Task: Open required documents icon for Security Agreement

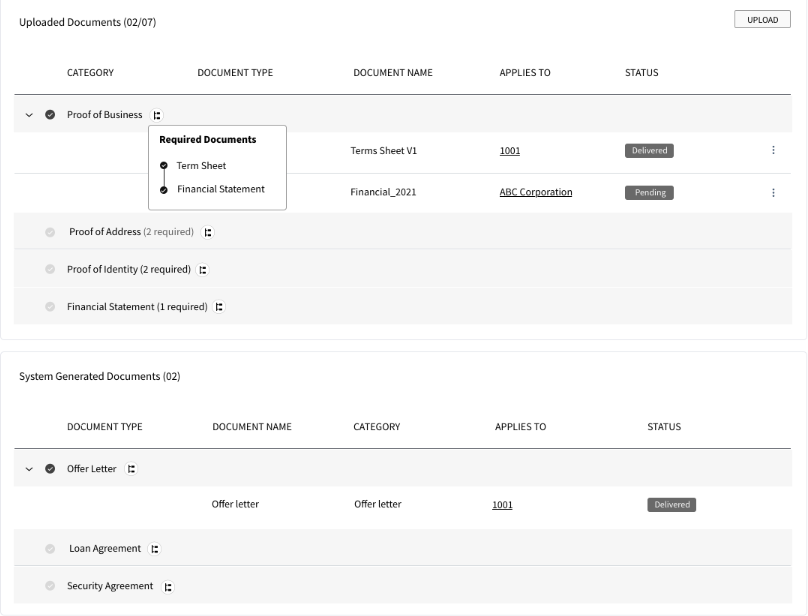Action: tap(168, 587)
